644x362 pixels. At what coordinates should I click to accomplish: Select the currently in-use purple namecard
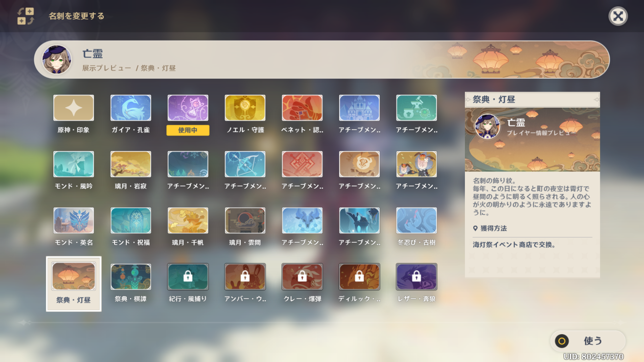[188, 108]
